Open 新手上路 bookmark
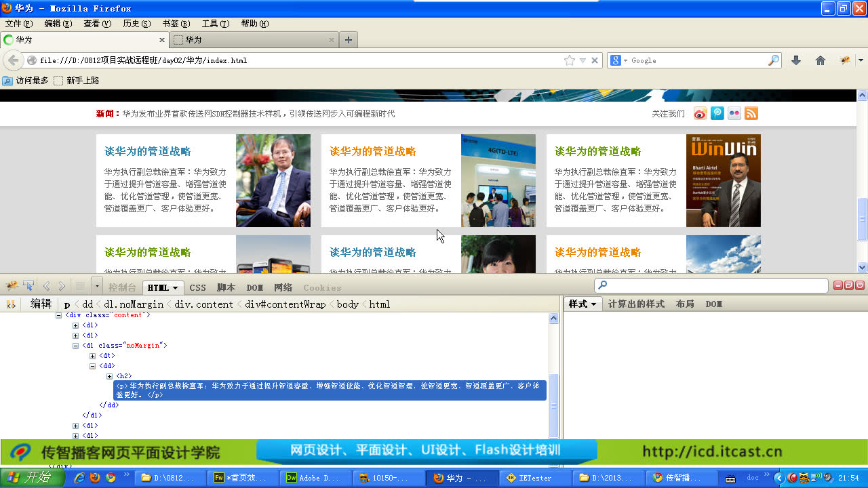Screen dimensions: 868x488 click(77, 81)
